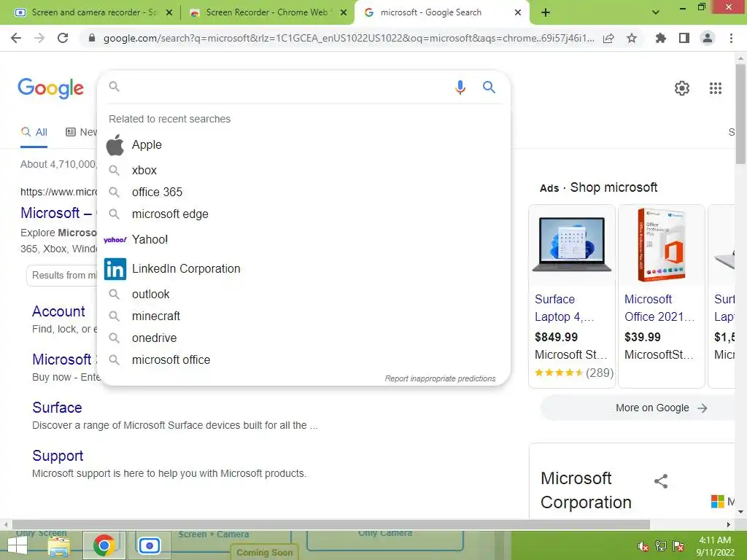Open the Chrome profile avatar

708,38
